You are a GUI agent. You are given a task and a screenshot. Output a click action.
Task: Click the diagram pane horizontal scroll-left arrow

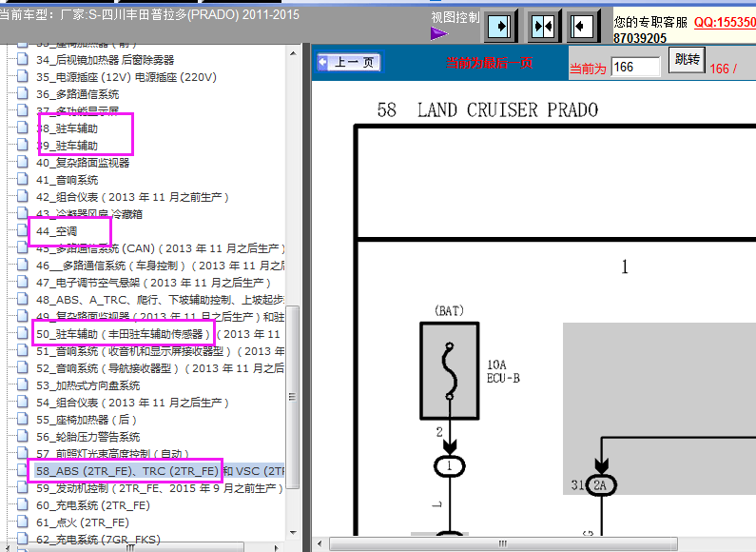[x=320, y=543]
